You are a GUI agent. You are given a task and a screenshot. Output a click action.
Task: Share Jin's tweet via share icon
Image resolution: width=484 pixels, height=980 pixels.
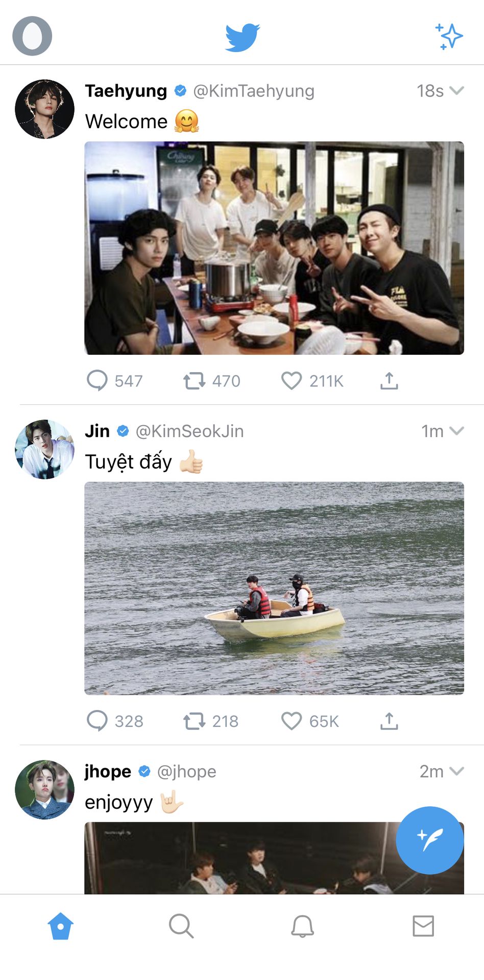coord(389,721)
